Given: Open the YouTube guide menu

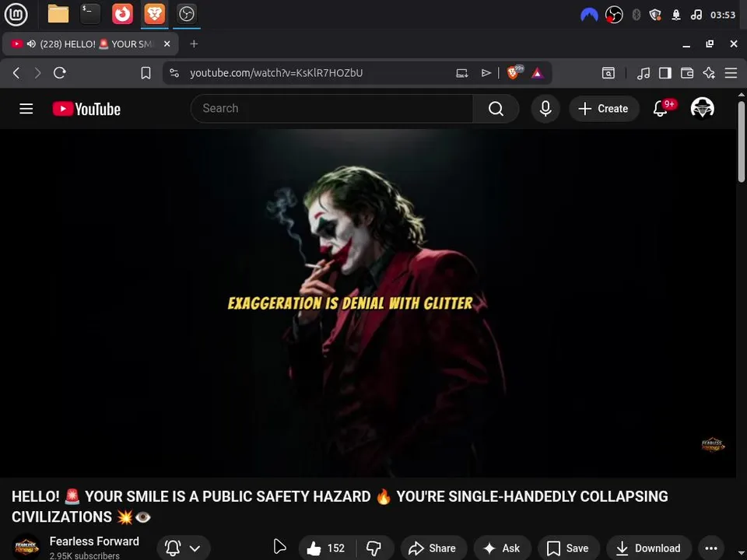Looking at the screenshot, I should click(26, 109).
